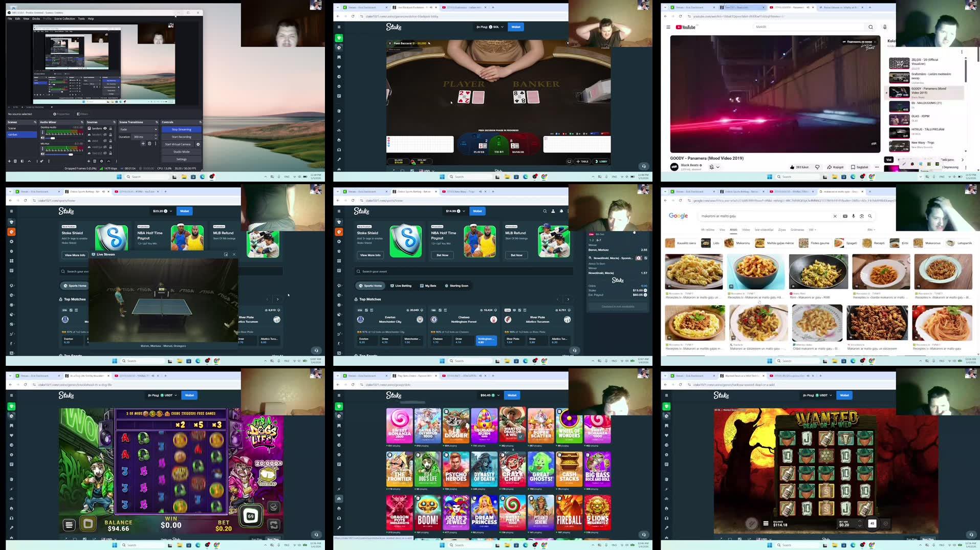Click the BANKER bet spot in baccarat

(x=518, y=145)
